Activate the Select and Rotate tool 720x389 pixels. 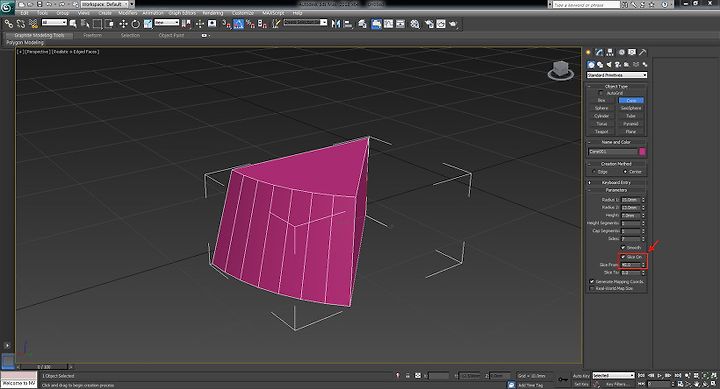tap(135, 24)
